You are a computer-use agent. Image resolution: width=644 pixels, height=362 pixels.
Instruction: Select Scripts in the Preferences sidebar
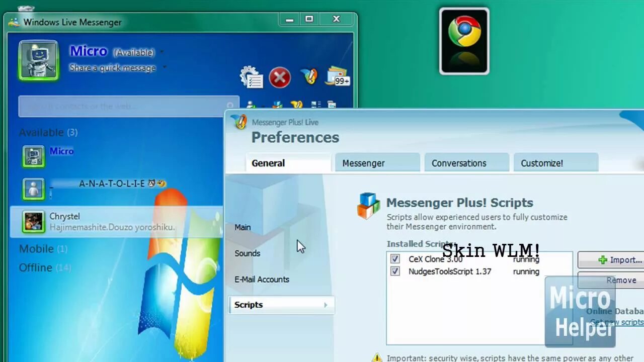281,305
